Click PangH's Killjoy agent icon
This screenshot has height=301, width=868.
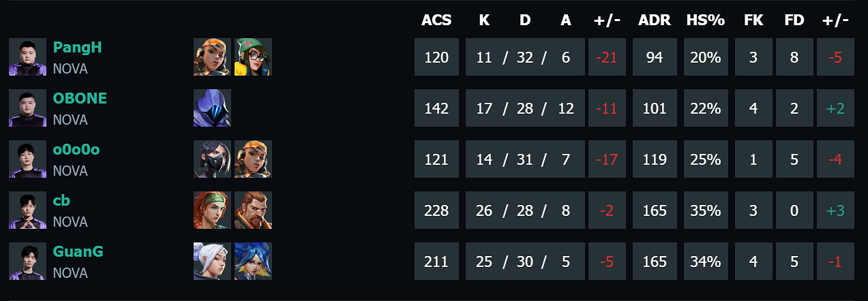[x=253, y=57]
